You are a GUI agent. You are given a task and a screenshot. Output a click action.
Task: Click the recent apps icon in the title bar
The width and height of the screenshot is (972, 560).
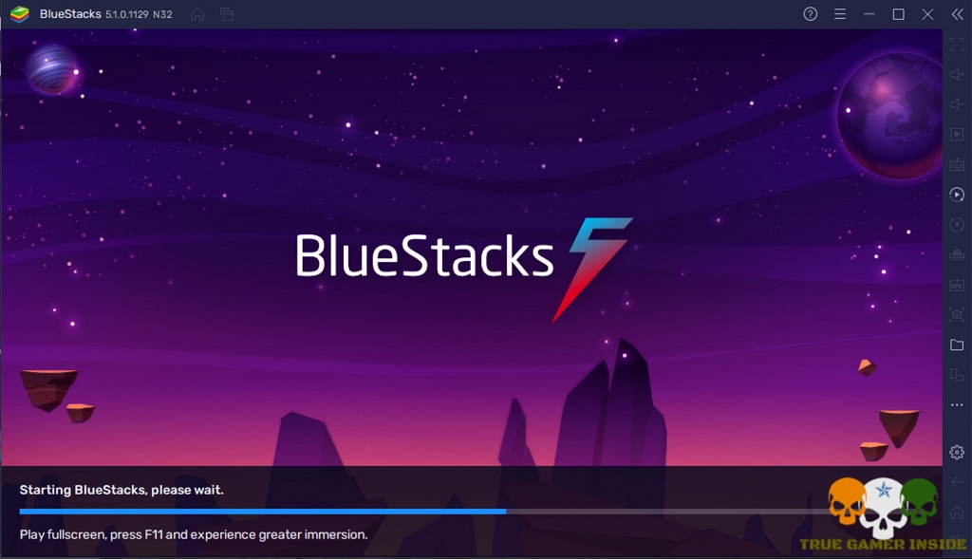pyautogui.click(x=226, y=14)
